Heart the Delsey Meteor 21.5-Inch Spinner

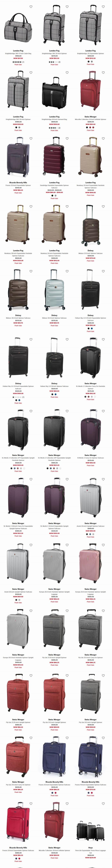tap(103, 207)
